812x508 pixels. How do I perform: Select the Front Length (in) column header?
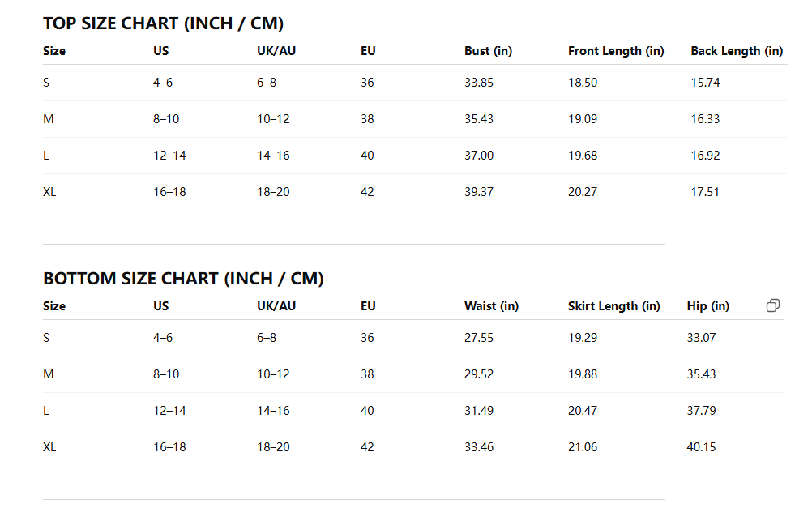pos(616,51)
